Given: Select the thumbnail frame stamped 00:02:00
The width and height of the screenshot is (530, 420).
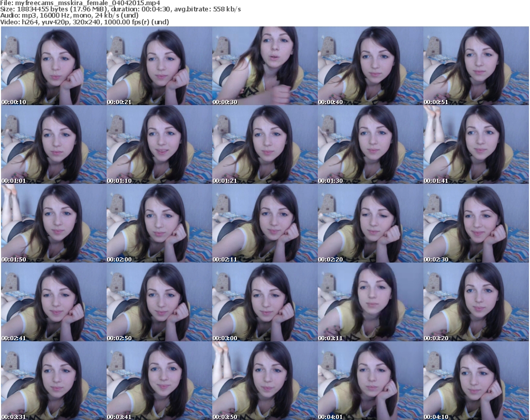Looking at the screenshot, I should point(159,223).
